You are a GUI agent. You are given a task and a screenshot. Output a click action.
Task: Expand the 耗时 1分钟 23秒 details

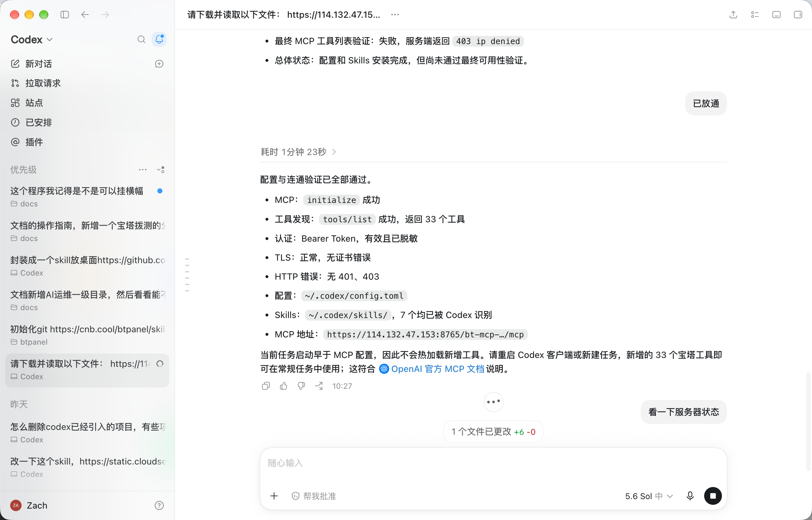298,152
